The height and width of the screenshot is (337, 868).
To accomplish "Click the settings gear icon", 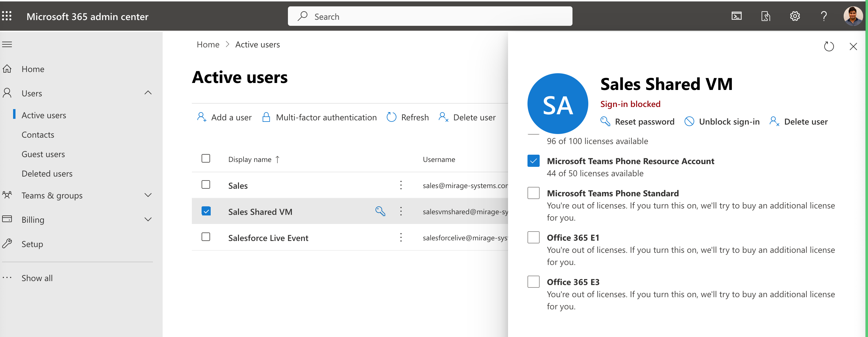I will tap(795, 16).
